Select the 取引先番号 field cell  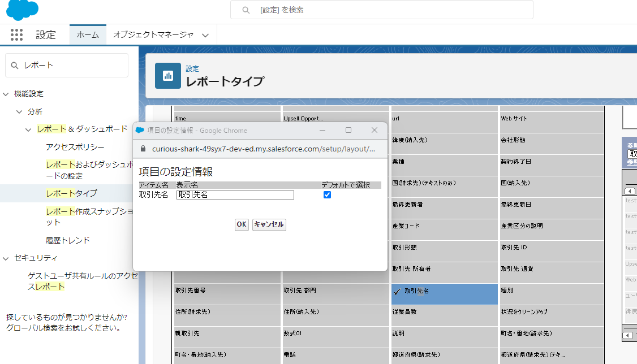(227, 294)
